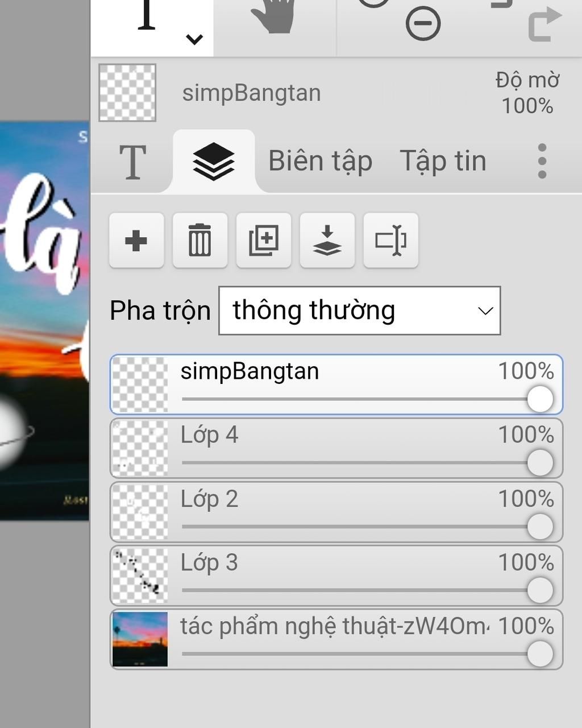Switch to the Text tab
The height and width of the screenshot is (728, 582).
click(132, 162)
